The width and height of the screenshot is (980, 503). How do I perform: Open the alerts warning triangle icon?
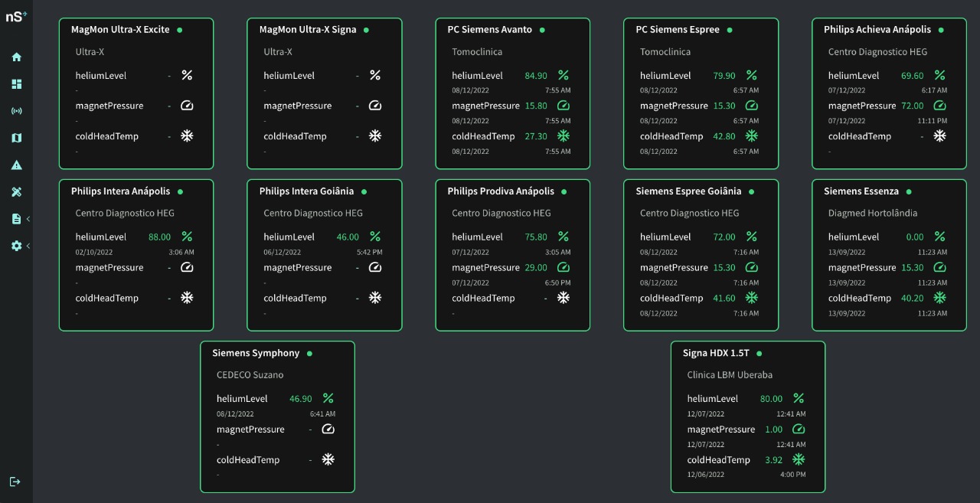[16, 165]
